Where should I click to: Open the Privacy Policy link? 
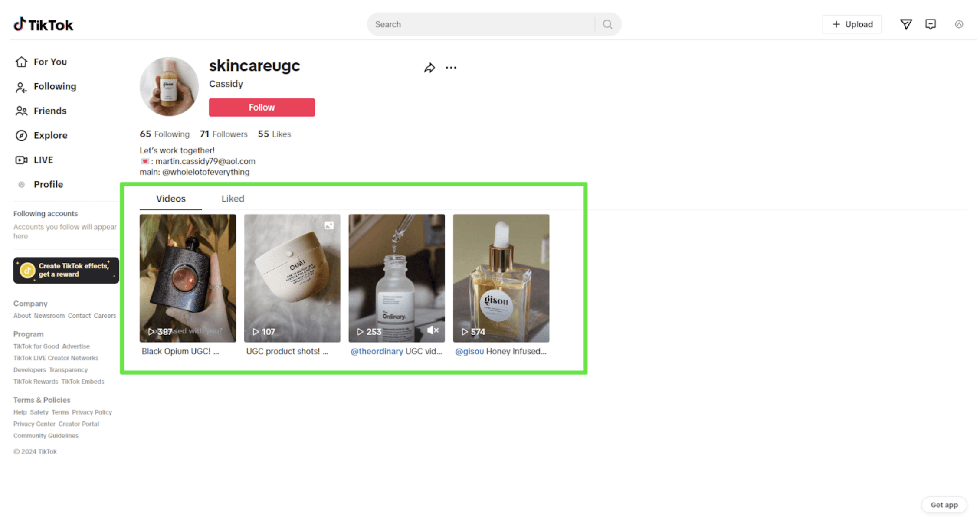click(92, 412)
